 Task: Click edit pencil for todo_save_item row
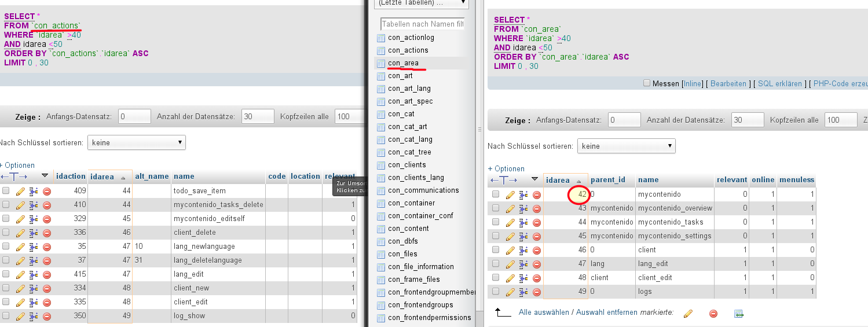(20, 191)
